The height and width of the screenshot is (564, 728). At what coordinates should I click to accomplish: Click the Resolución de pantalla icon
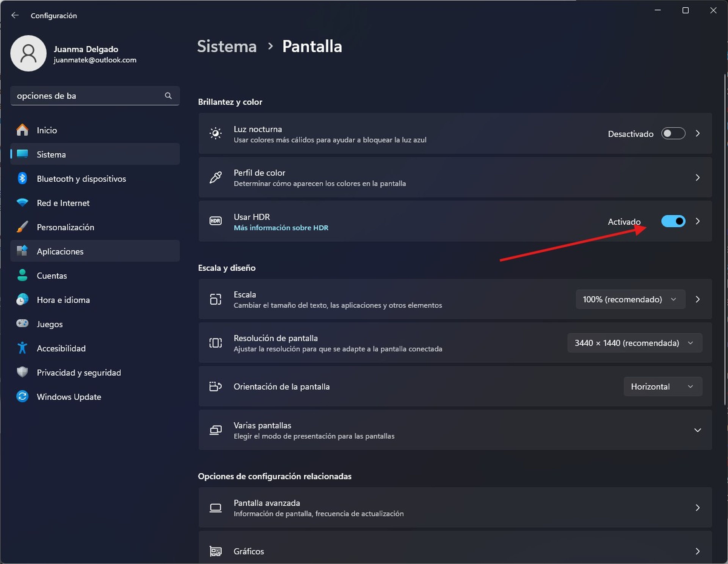click(x=215, y=343)
